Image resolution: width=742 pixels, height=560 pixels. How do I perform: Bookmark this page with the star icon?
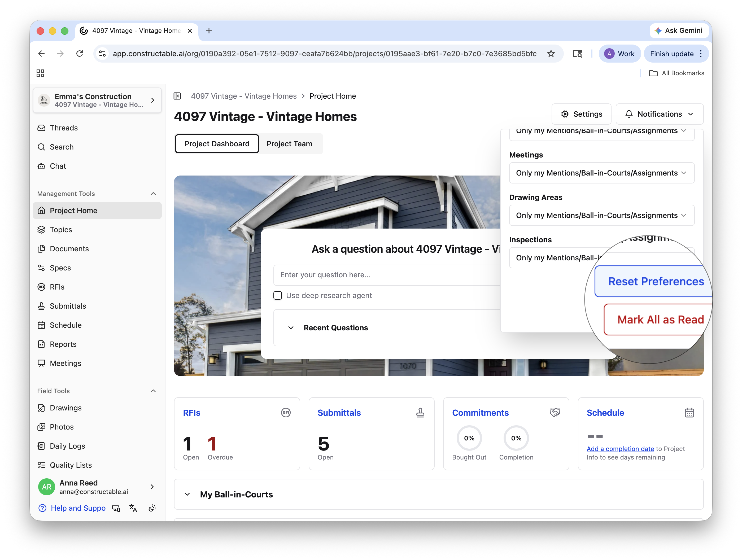tap(551, 54)
